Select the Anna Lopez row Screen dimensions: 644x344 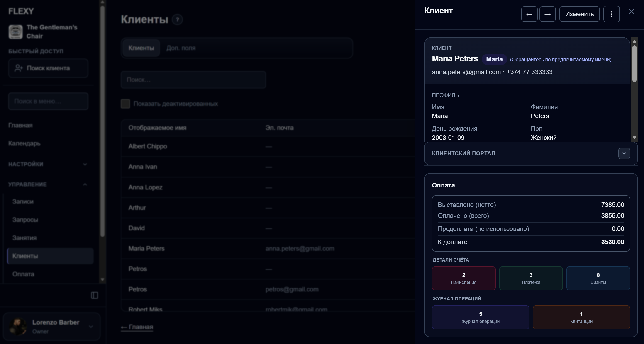[x=268, y=187]
